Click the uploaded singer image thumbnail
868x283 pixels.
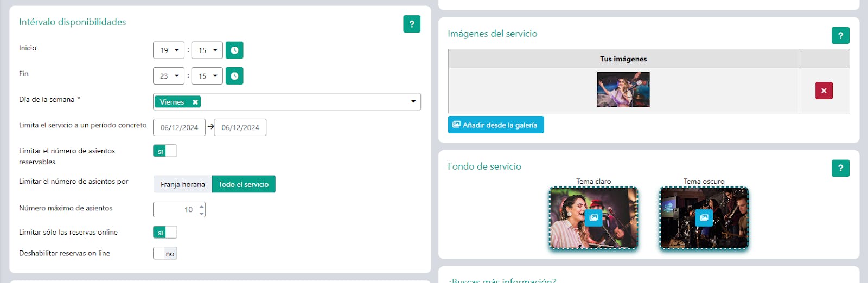[623, 89]
